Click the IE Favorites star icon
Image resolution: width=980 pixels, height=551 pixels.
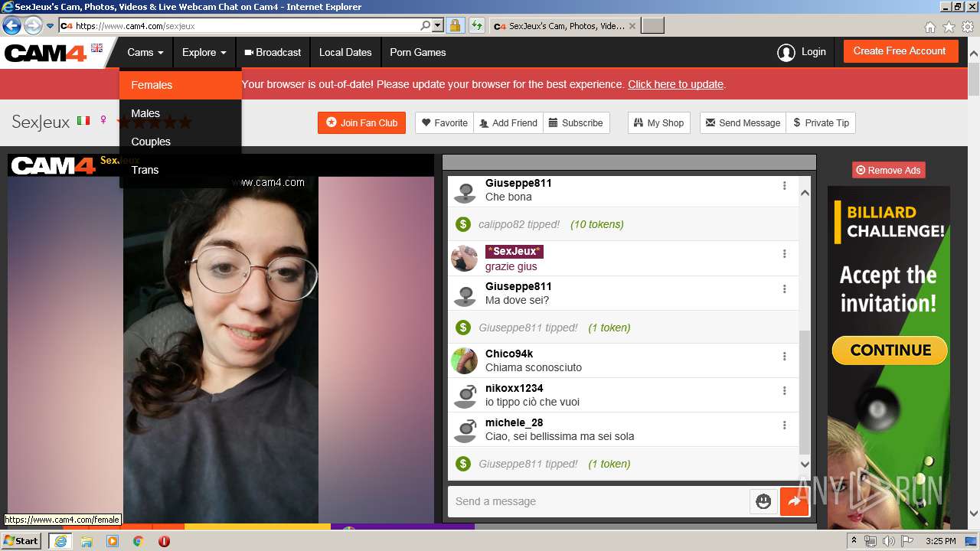[x=949, y=27]
